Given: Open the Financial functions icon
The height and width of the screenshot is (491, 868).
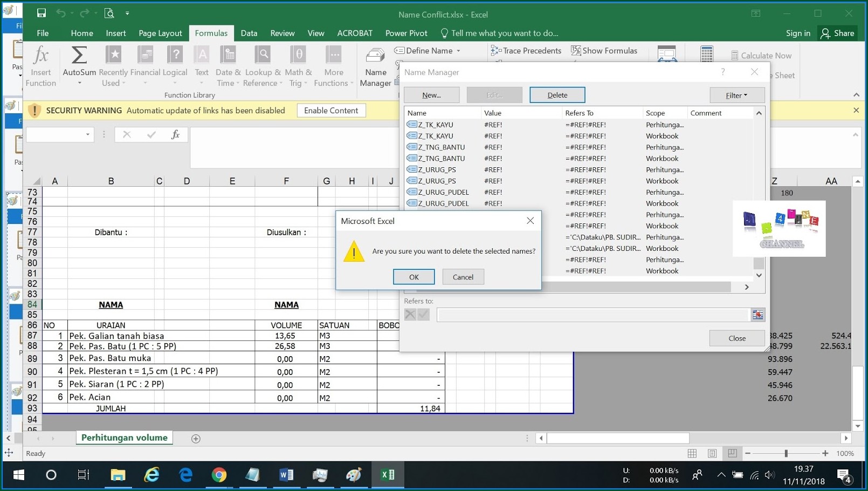Looking at the screenshot, I should [145, 55].
